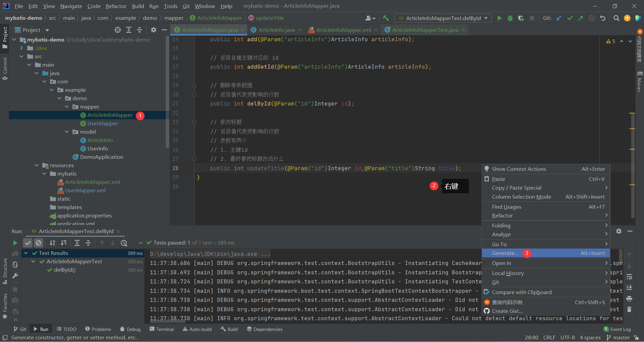
Task: Print console output with printer icon
Action: click(629, 298)
